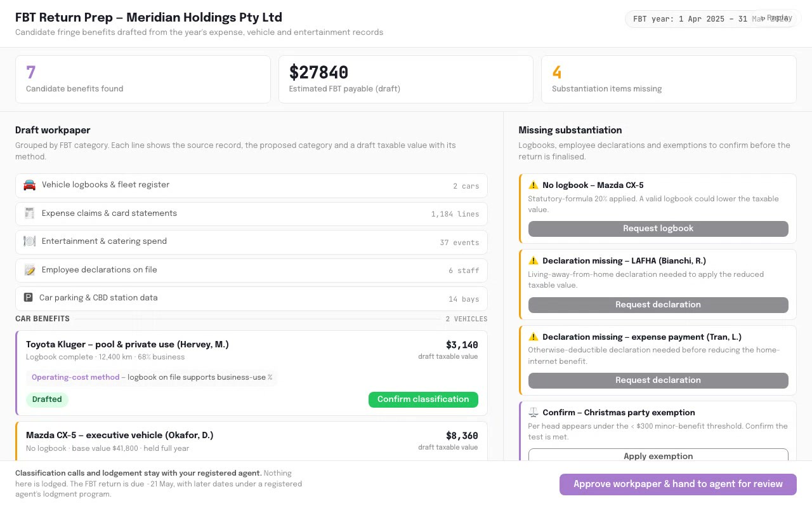Approve workpaper & hand to agent

pos(678,485)
